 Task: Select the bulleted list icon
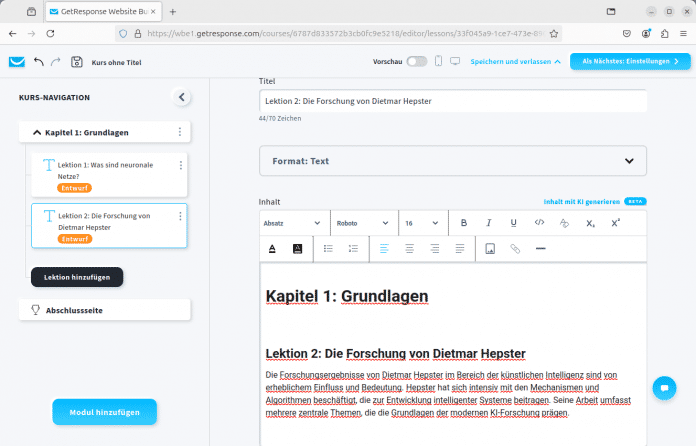click(328, 248)
